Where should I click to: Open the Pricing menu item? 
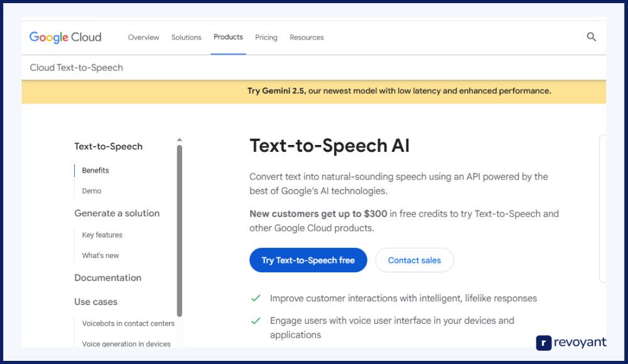266,37
